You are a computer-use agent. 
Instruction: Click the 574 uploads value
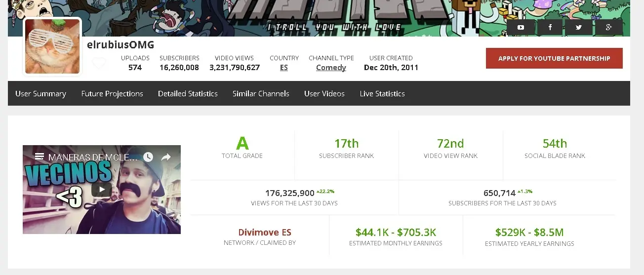(135, 68)
